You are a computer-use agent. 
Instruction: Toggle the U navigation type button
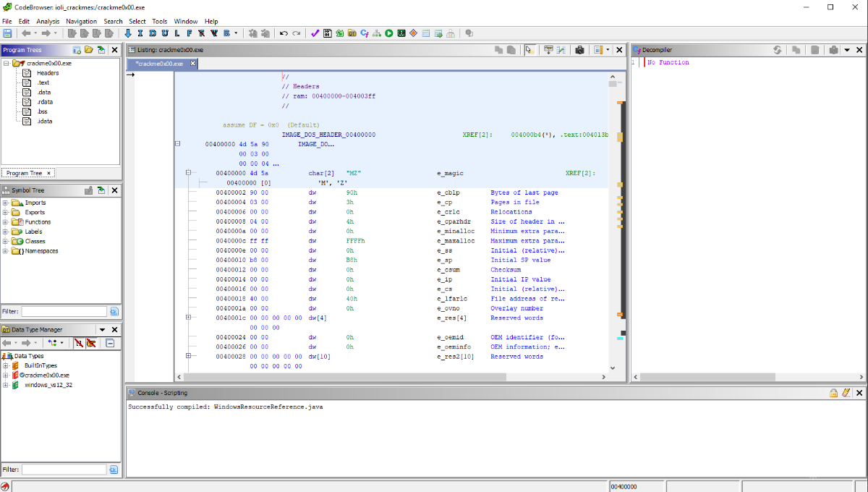165,33
